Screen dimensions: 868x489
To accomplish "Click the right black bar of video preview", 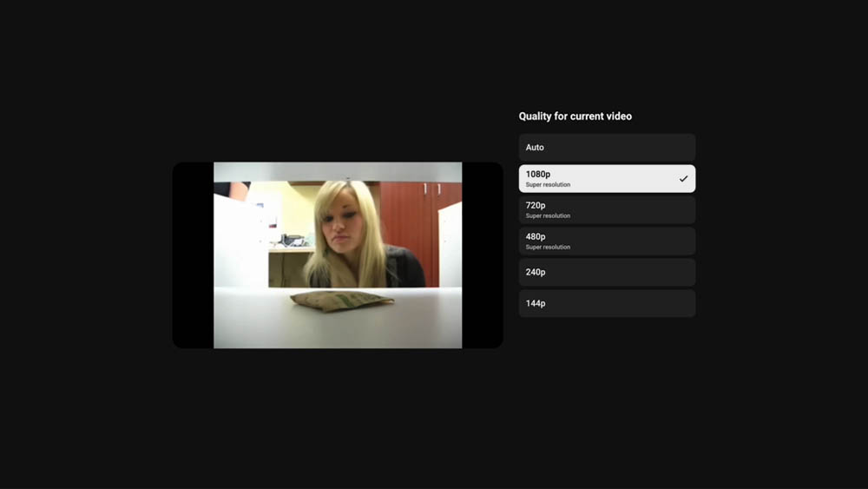I will point(483,255).
